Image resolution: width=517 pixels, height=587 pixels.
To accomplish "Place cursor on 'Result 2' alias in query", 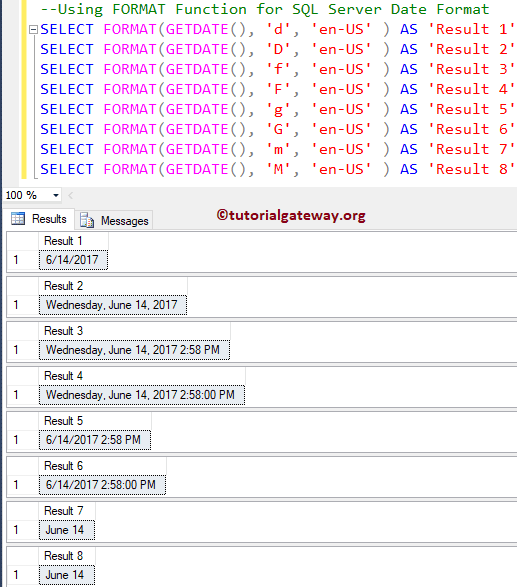I will (472, 49).
